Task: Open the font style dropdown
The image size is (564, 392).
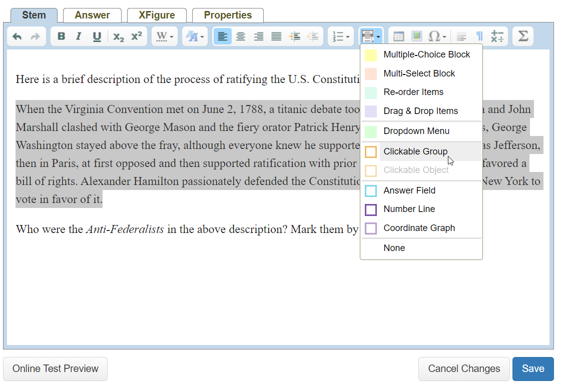Action: tap(195, 36)
